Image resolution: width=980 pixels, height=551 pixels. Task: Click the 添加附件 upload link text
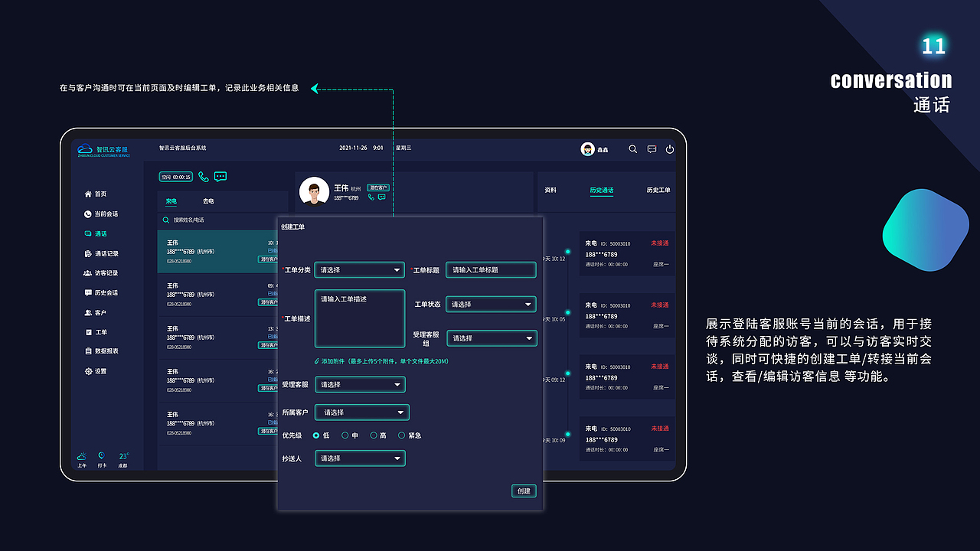(x=384, y=361)
